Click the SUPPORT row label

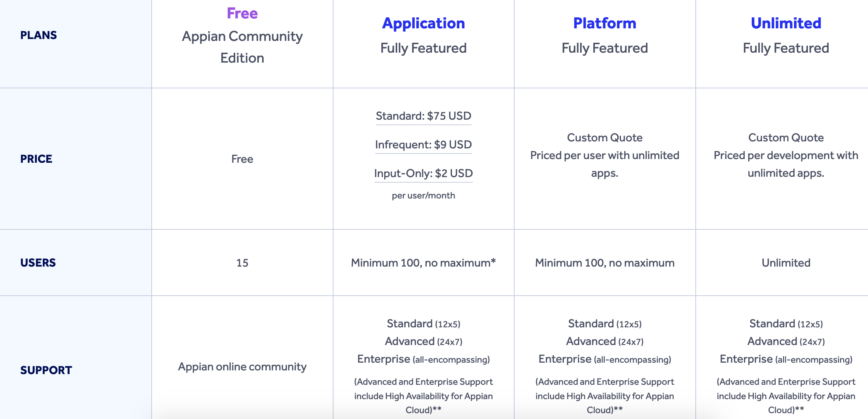click(46, 370)
